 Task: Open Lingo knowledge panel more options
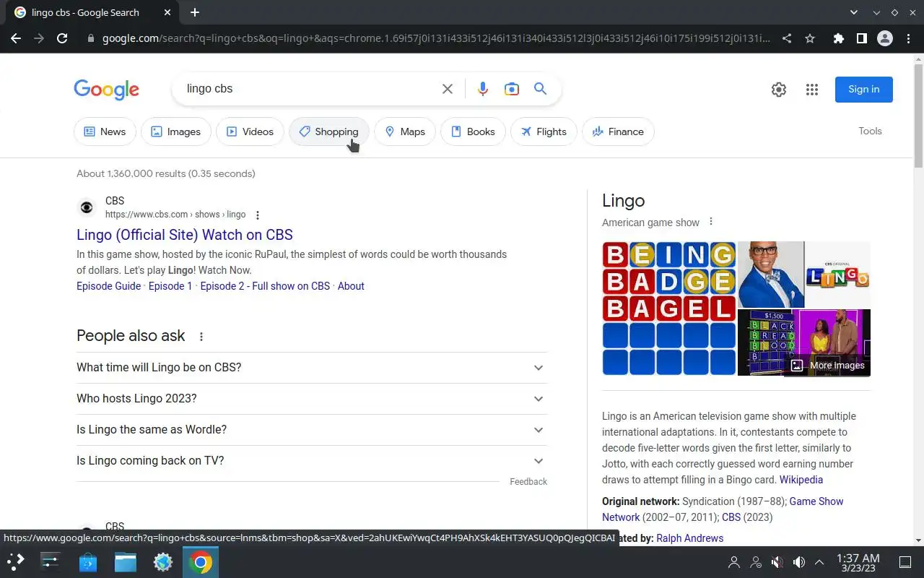pyautogui.click(x=711, y=222)
